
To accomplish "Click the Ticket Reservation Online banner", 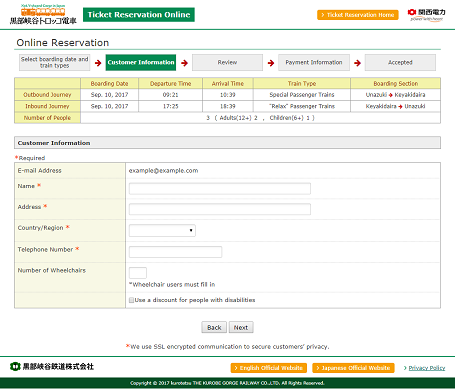I will 139,15.
